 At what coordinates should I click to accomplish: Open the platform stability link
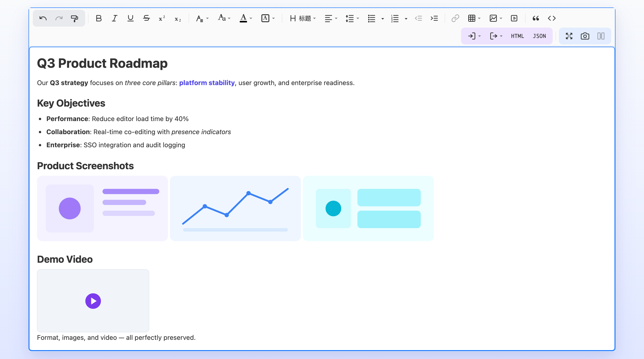[207, 83]
